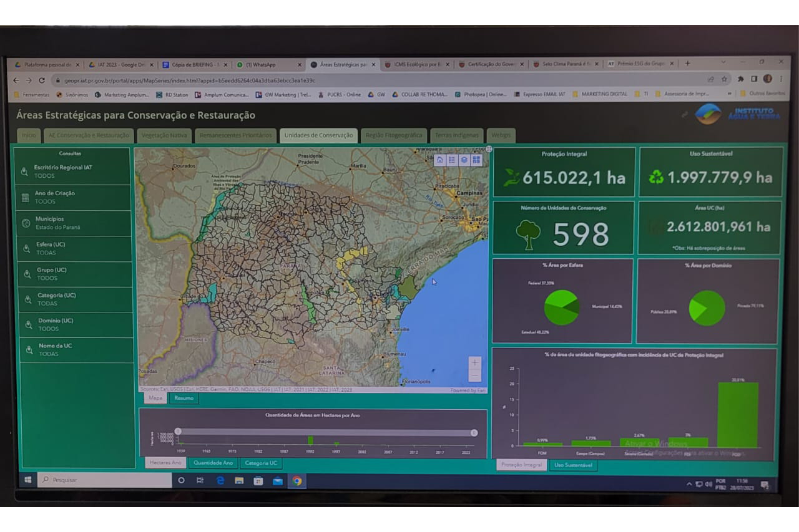Open Nome da UC filter
Screen dimensions: 799x532
[77, 350]
